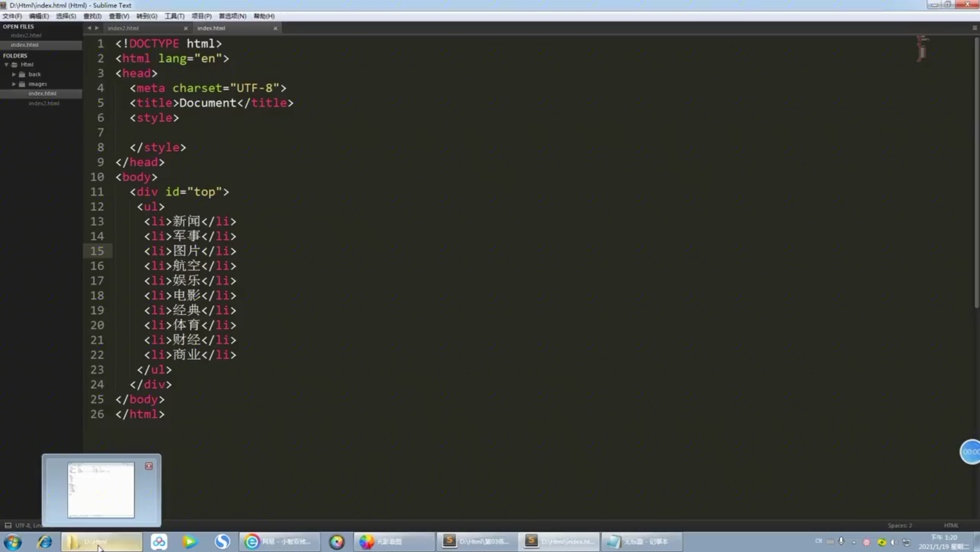Switch to the D:\Html\第03练 Sublime taskbar button

tap(476, 542)
